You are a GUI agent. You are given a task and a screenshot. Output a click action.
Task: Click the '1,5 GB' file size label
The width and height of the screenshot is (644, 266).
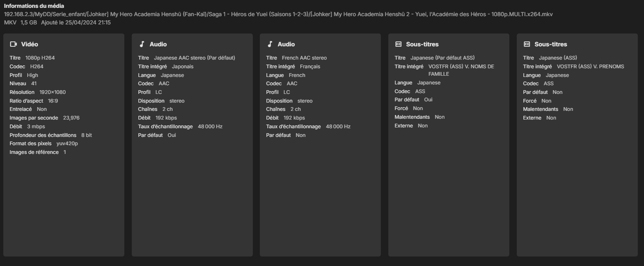[29, 22]
